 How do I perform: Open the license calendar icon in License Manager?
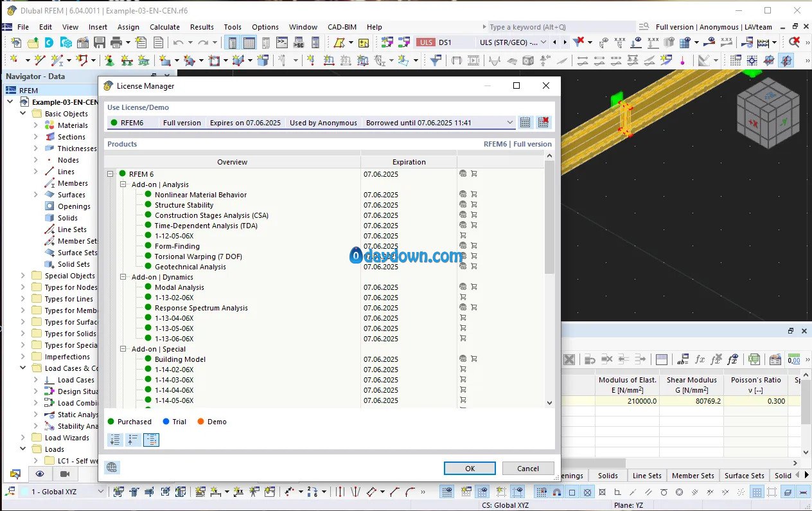pyautogui.click(x=525, y=122)
